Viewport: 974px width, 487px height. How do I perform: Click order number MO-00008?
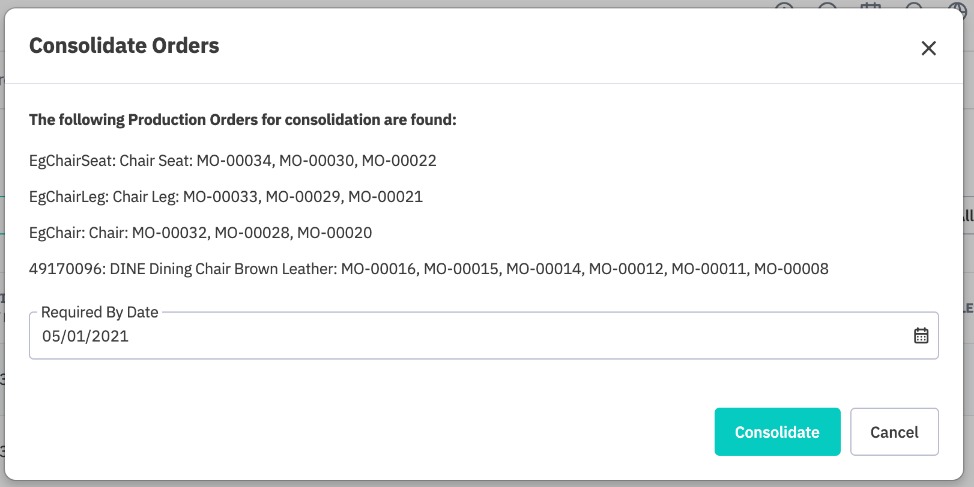tap(791, 269)
